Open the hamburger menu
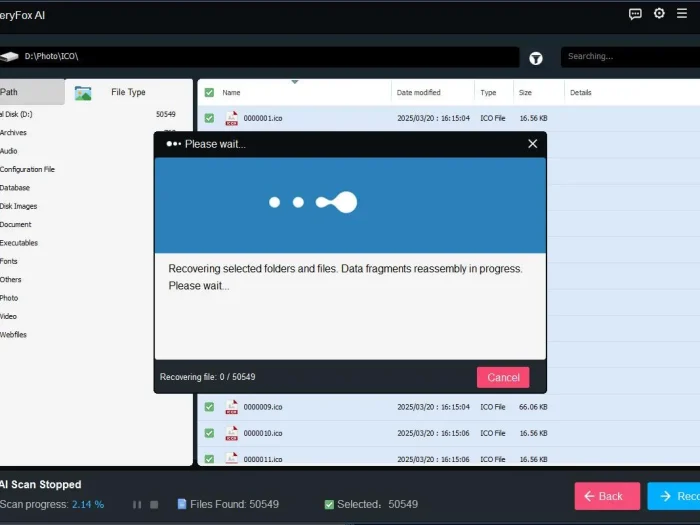The height and width of the screenshot is (525, 700). pyautogui.click(x=683, y=14)
